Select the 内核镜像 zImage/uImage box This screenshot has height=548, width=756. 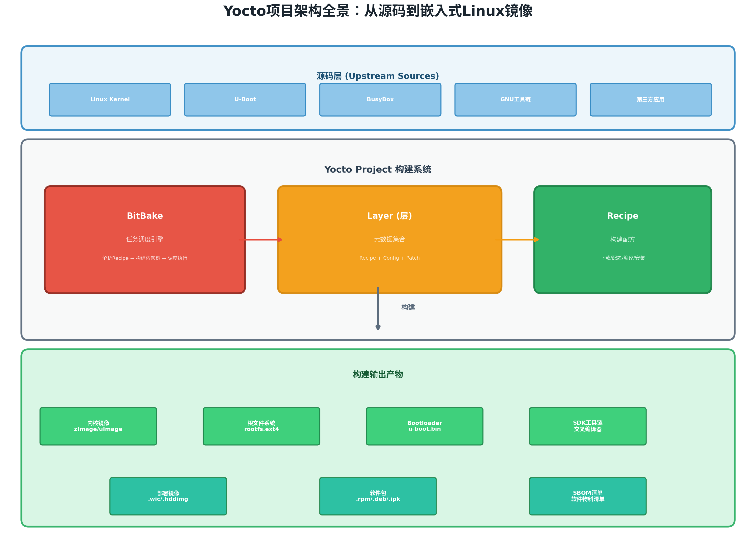tap(98, 426)
